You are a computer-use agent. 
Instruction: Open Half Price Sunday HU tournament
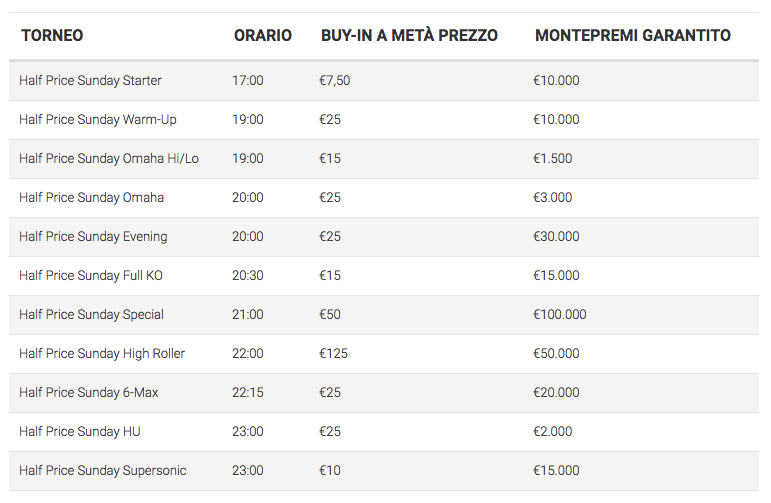[78, 431]
